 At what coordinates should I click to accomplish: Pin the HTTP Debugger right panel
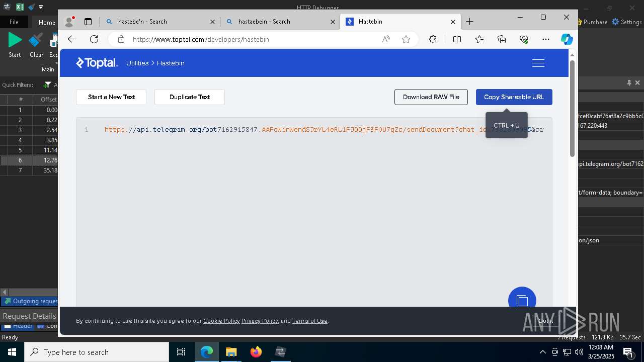point(629,82)
